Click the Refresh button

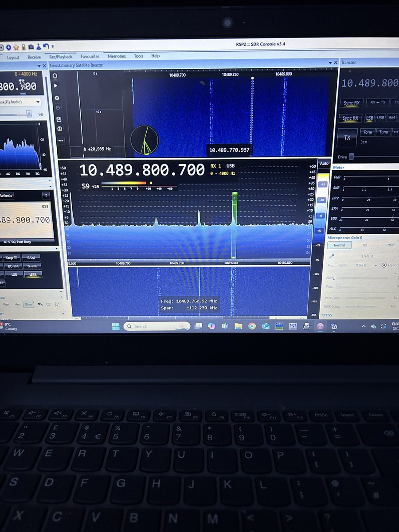[x=6, y=196]
